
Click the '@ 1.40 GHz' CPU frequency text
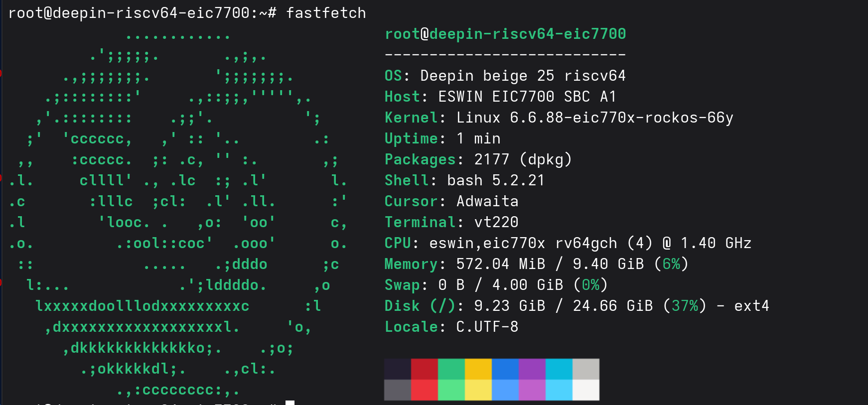pos(707,243)
